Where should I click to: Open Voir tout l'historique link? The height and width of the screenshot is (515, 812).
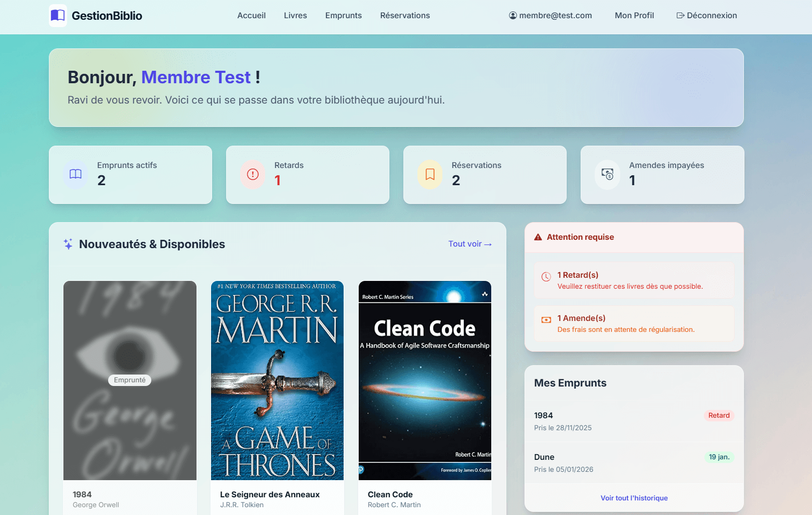click(634, 498)
